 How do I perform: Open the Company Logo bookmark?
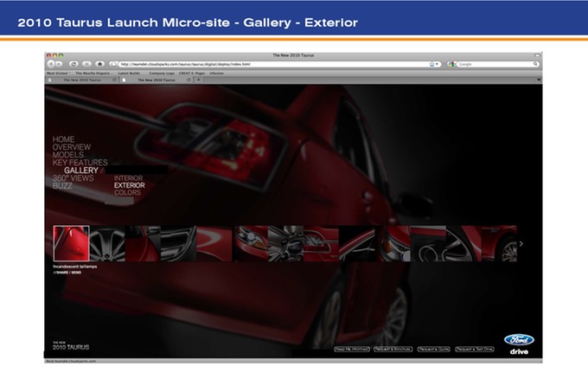[x=162, y=74]
